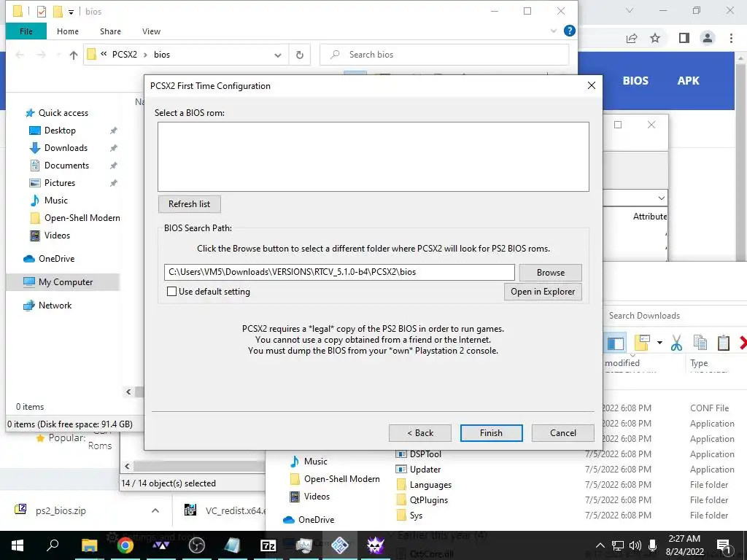Refresh the bios folder view
Screen dimensions: 747x560
300,55
